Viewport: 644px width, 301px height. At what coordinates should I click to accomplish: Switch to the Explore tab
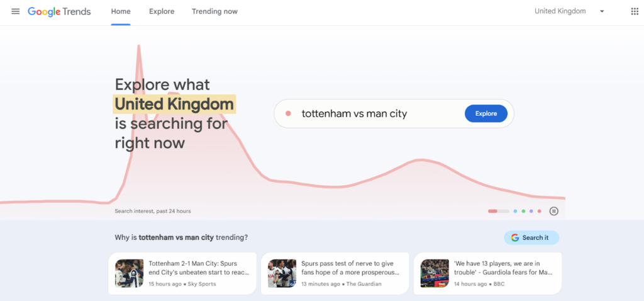coord(162,11)
